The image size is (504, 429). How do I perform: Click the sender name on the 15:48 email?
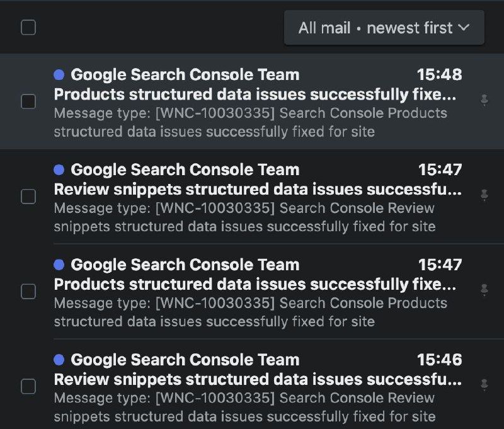pos(185,74)
